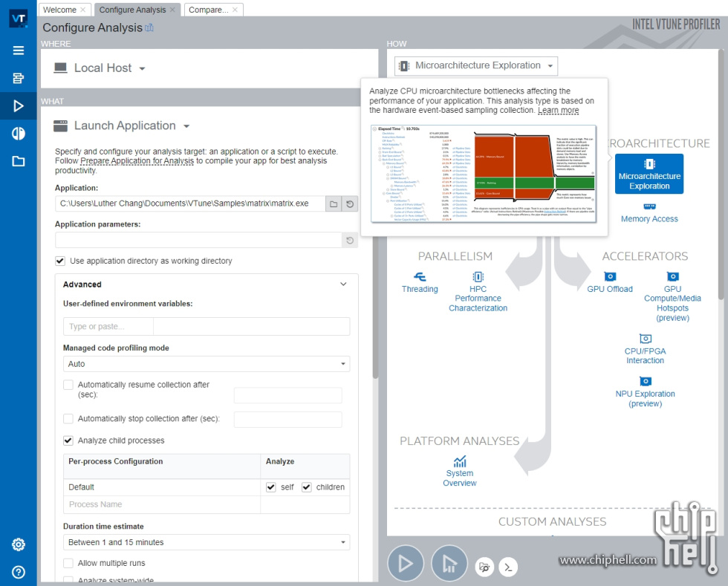Enable Automatically resume collection after checkbox
This screenshot has height=586, width=728.
click(x=68, y=385)
